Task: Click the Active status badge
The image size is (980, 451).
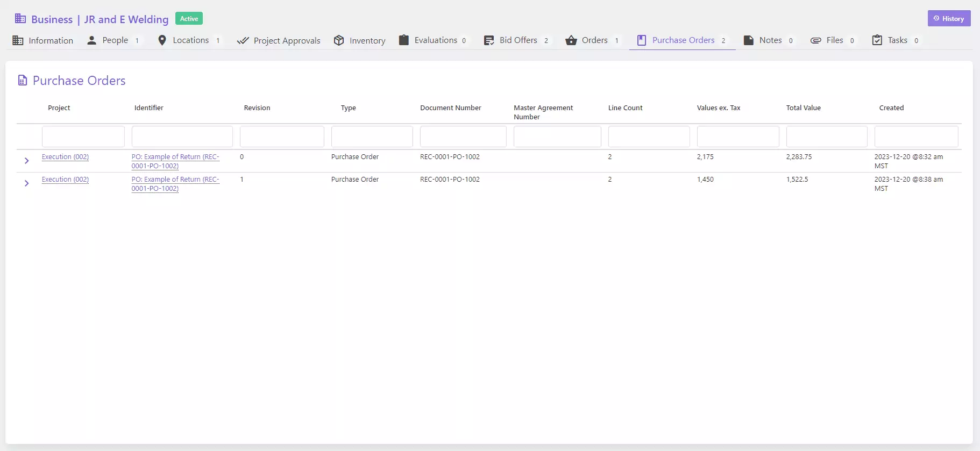Action: (189, 19)
